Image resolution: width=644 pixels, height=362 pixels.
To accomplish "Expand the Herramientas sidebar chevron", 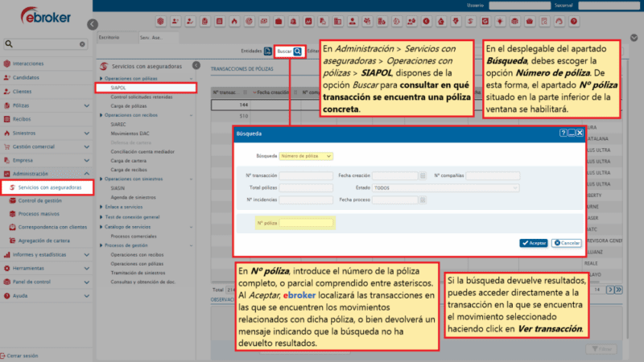I will (87, 268).
